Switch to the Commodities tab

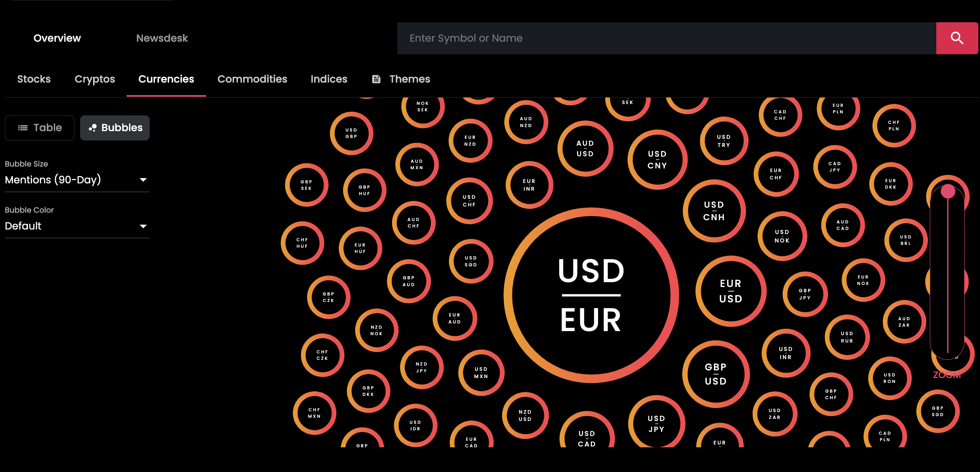coord(252,79)
